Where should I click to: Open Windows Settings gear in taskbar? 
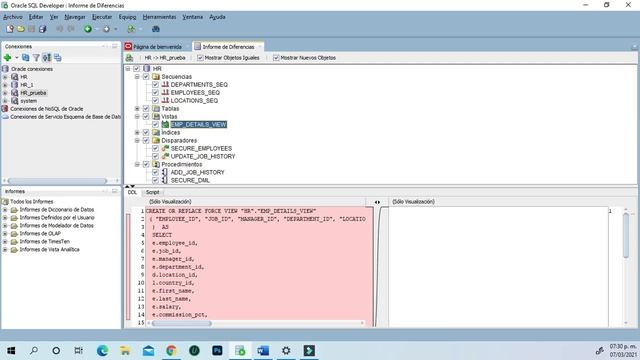(x=286, y=351)
